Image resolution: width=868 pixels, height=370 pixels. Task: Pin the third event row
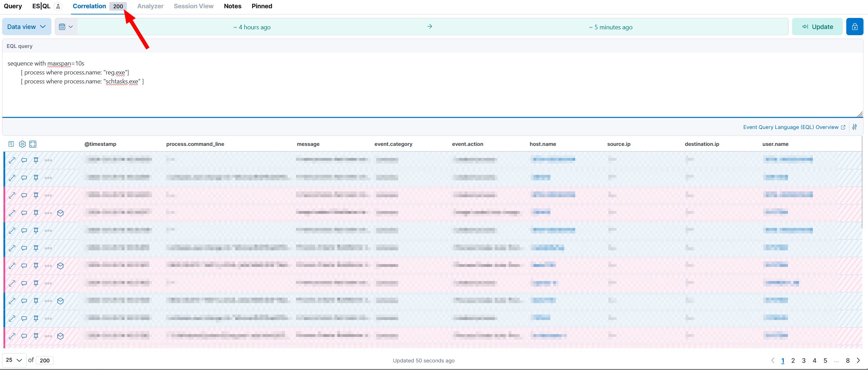(36, 196)
